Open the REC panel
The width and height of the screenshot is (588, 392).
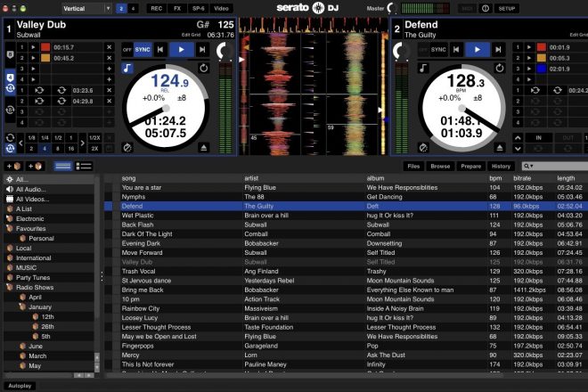[157, 8]
